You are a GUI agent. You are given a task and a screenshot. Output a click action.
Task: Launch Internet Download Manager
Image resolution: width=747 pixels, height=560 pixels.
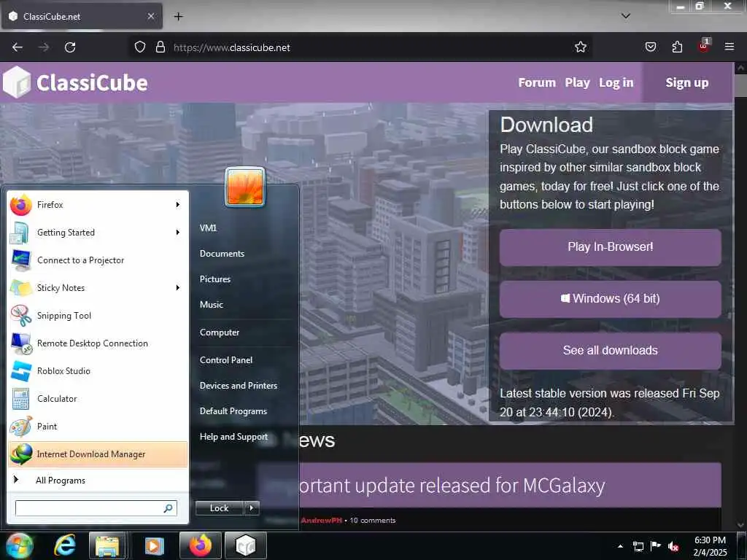click(x=98, y=454)
